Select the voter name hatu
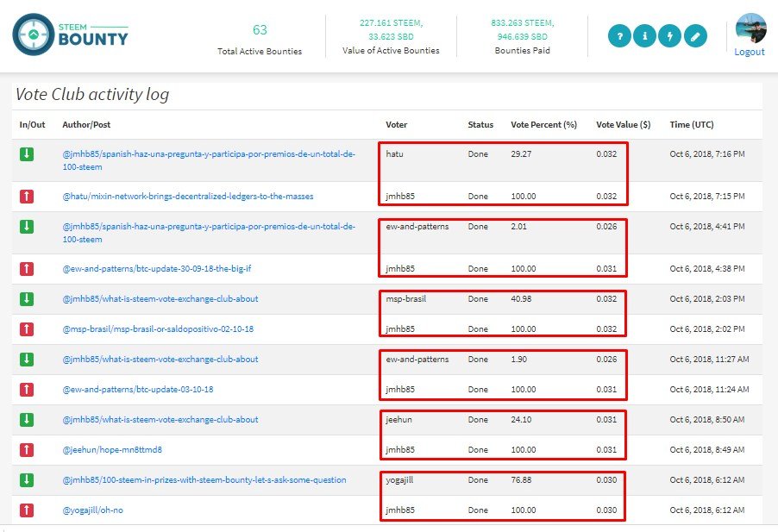778x532 pixels. pyautogui.click(x=394, y=154)
